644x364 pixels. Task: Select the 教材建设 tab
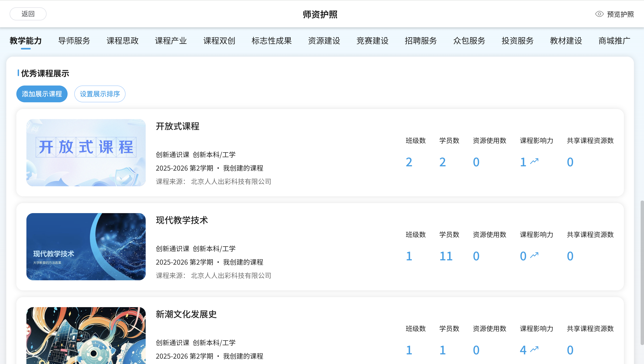[x=566, y=41]
